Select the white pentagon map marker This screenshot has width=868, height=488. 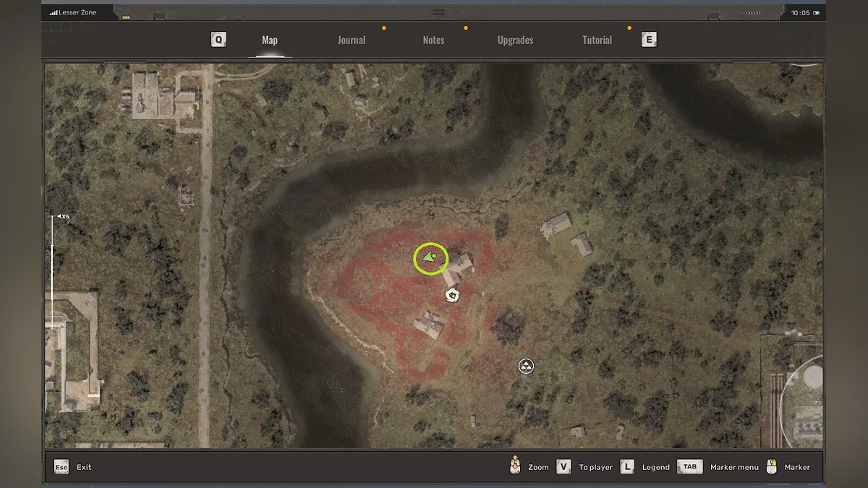click(x=453, y=294)
